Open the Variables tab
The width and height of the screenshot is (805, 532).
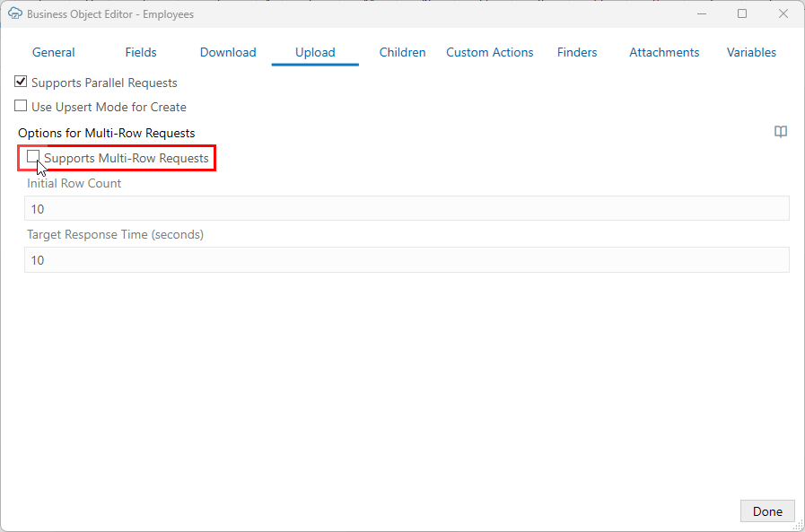tap(750, 52)
